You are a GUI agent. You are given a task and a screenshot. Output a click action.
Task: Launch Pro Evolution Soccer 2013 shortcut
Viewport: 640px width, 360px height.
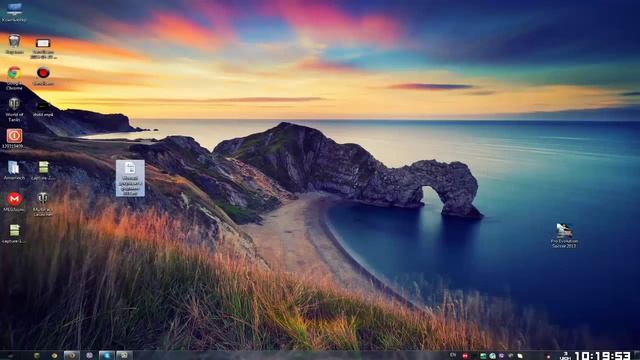564,236
